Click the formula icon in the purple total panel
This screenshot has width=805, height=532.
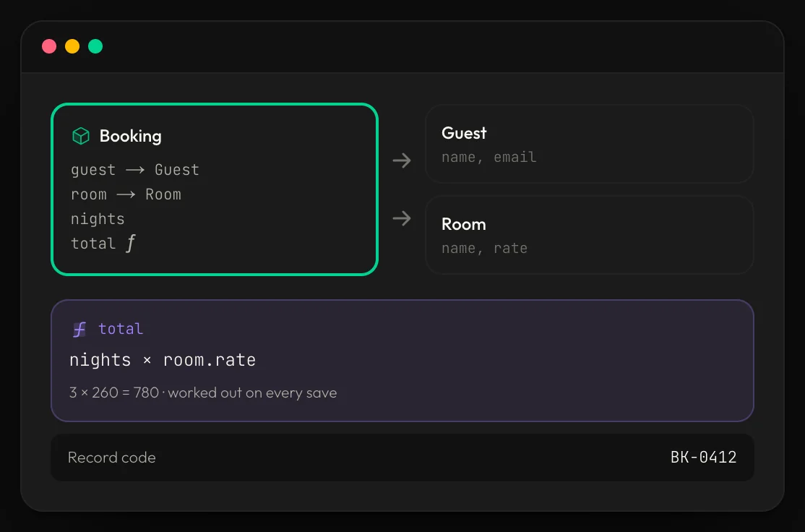click(x=79, y=329)
